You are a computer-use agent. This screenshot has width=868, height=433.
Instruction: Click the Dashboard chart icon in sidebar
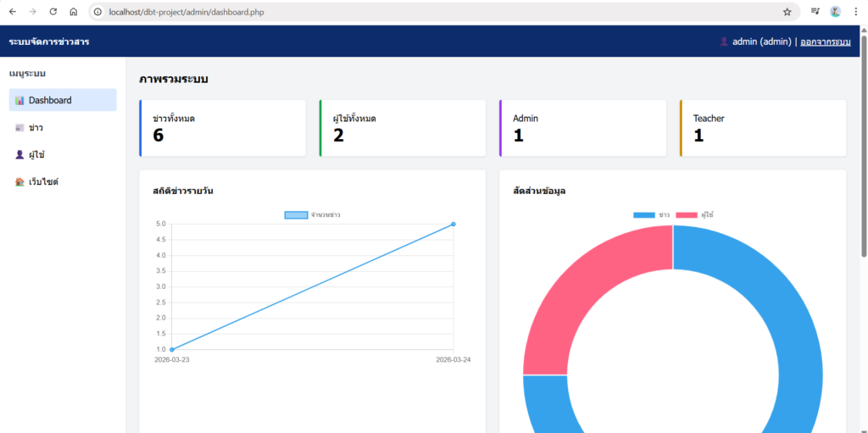tap(19, 101)
